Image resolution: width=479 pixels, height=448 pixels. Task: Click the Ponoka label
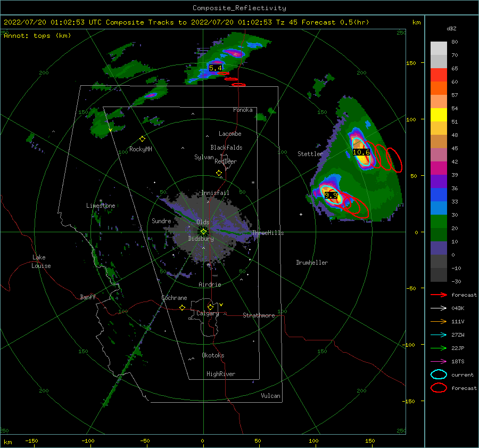pos(243,110)
